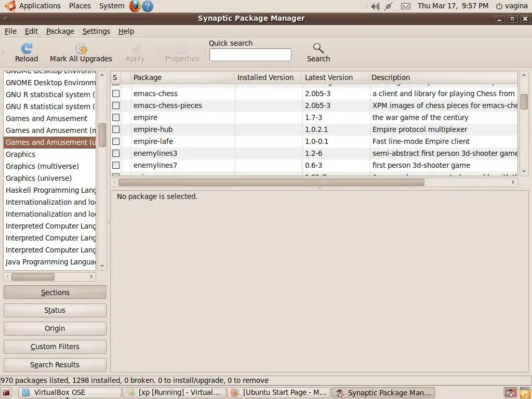Open the mail envelope indicator
532x399 pixels.
406,6
